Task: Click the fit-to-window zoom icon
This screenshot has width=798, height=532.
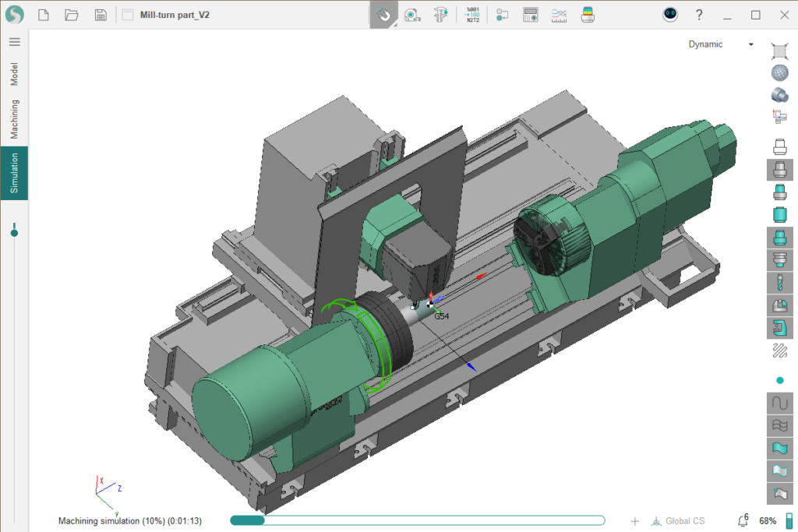Action: click(x=779, y=51)
